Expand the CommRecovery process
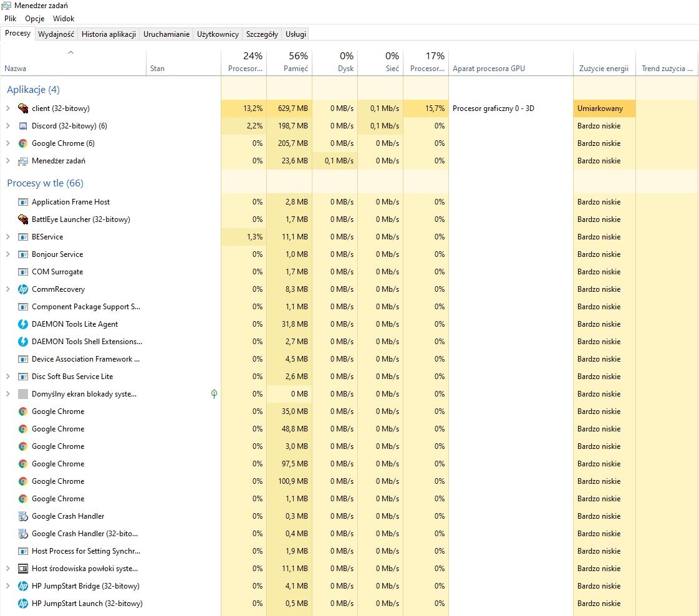This screenshot has height=616, width=699. pyautogui.click(x=7, y=289)
